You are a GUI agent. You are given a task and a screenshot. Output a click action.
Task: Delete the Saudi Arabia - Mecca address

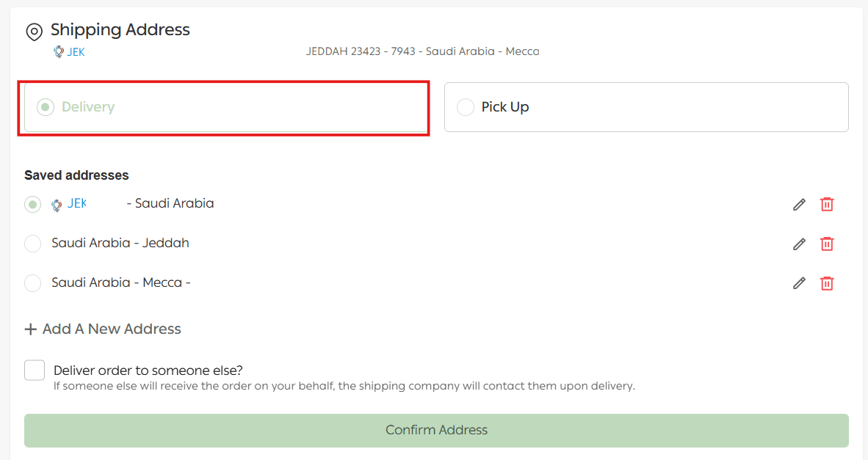[x=827, y=283]
